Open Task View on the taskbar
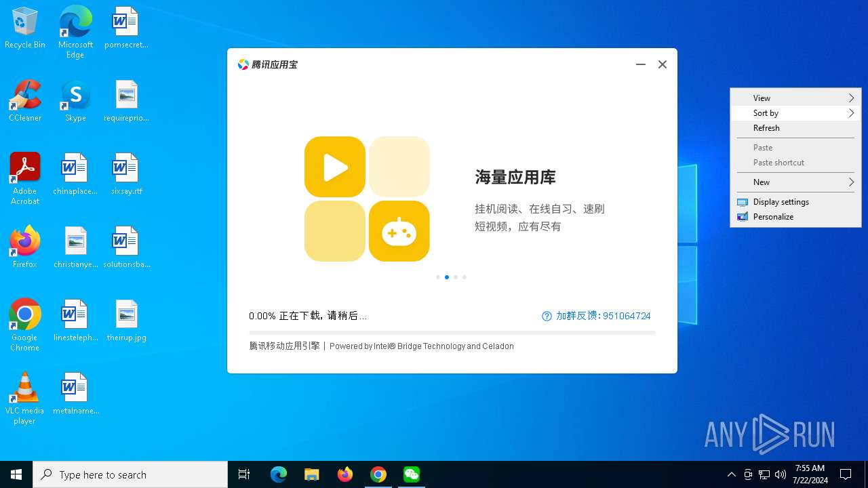Image resolution: width=868 pixels, height=488 pixels. pyautogui.click(x=244, y=474)
